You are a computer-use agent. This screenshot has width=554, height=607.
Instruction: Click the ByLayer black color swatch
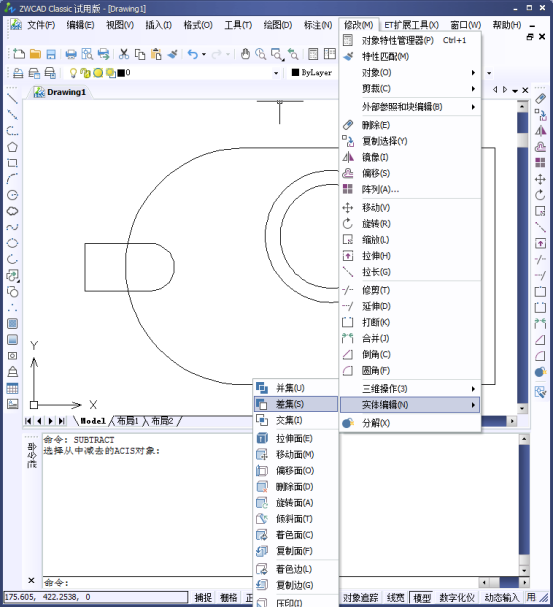pyautogui.click(x=295, y=72)
